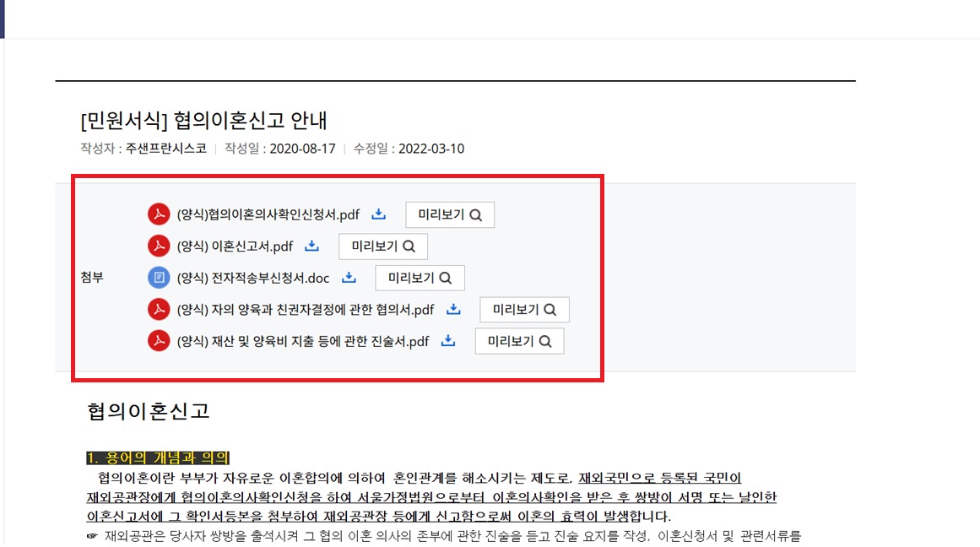
Task: Preview 재산 및 양육비 지출 진술서.pdf
Action: point(519,341)
